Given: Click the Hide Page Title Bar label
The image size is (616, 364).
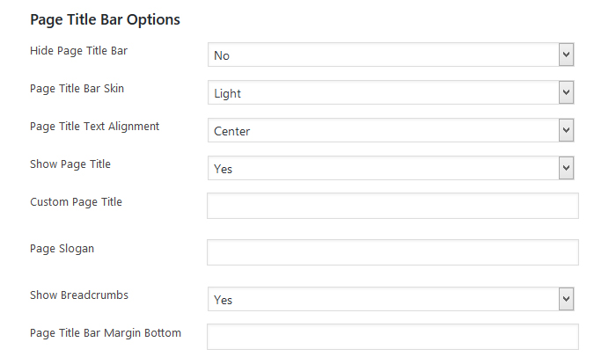Looking at the screenshot, I should (78, 50).
